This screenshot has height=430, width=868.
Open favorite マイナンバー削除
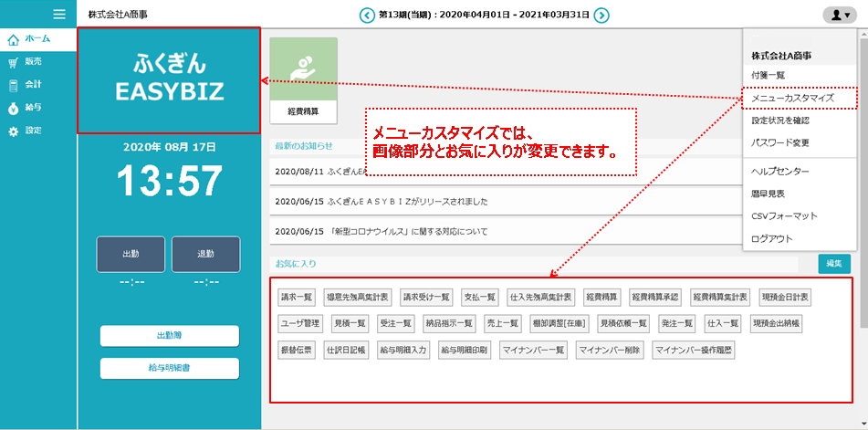pyautogui.click(x=610, y=351)
